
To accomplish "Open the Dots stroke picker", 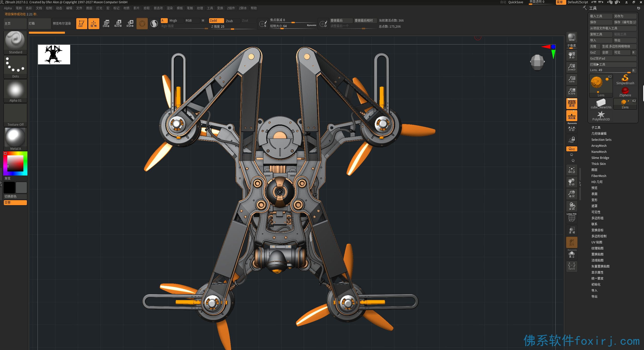I will tap(15, 67).
